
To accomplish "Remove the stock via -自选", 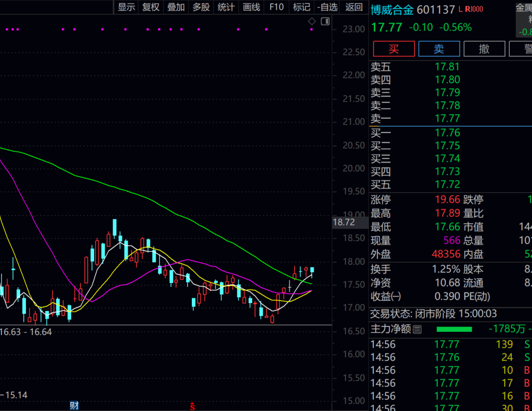I will [327, 7].
